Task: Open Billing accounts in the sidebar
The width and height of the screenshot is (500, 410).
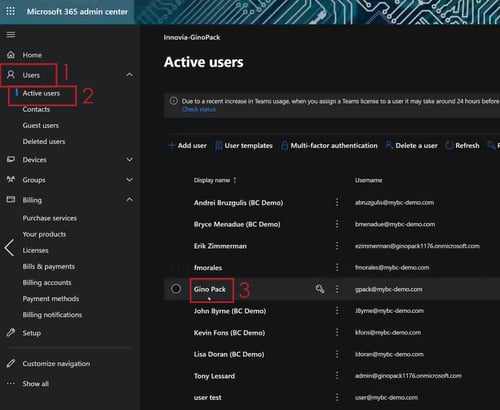Action: coord(47,283)
